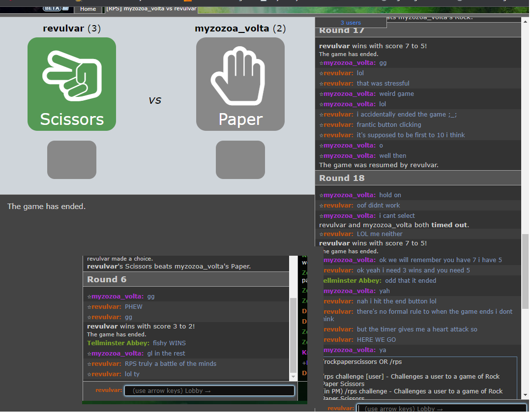Click the empty gray slot under Scissors
This screenshot has width=532, height=418.
[72, 160]
